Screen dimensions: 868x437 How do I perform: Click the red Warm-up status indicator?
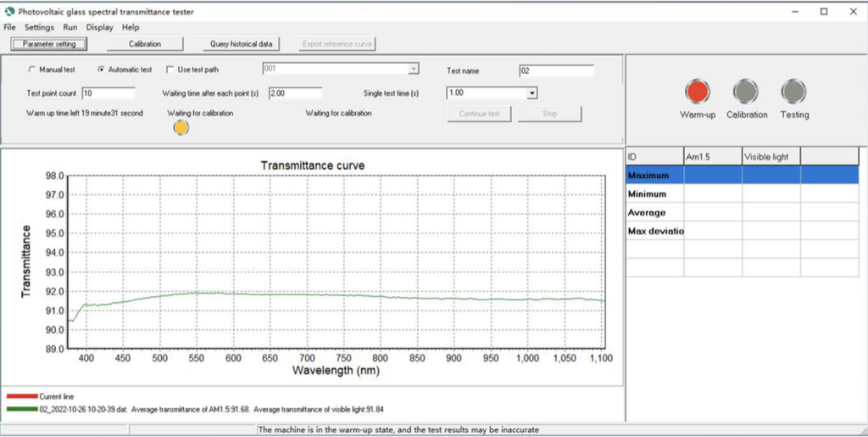(698, 91)
